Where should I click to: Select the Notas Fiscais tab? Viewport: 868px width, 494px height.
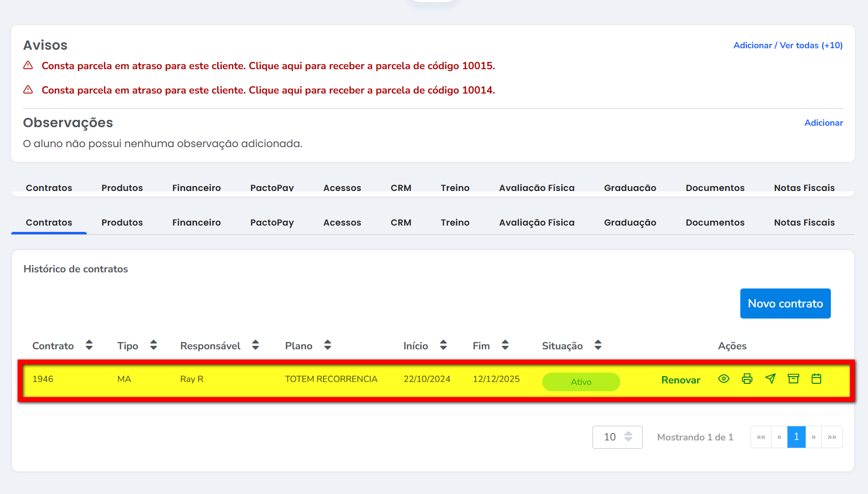(x=804, y=223)
